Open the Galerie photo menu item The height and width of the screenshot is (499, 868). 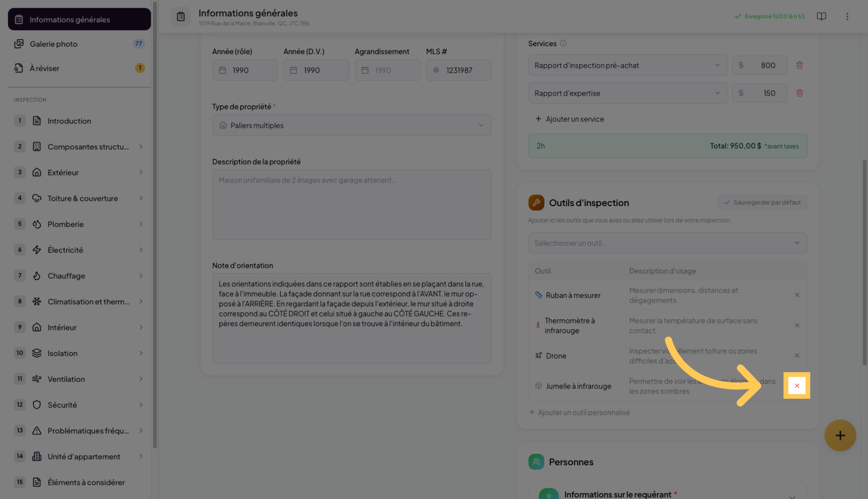click(x=54, y=44)
